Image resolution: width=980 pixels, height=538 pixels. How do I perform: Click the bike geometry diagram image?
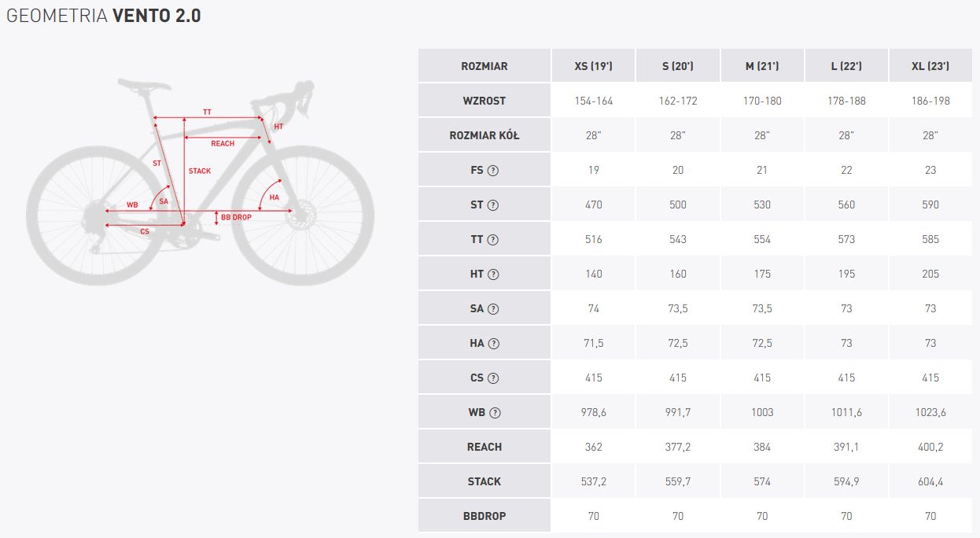(201, 182)
